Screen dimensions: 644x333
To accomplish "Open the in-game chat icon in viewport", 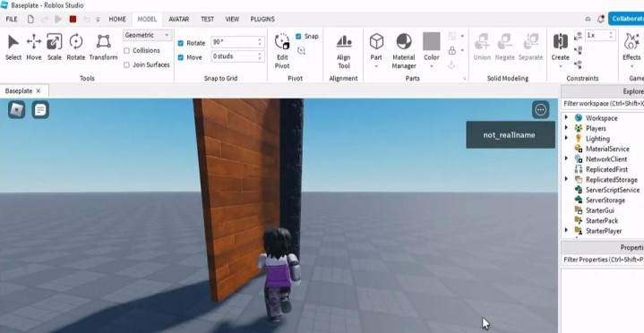I will 40,109.
